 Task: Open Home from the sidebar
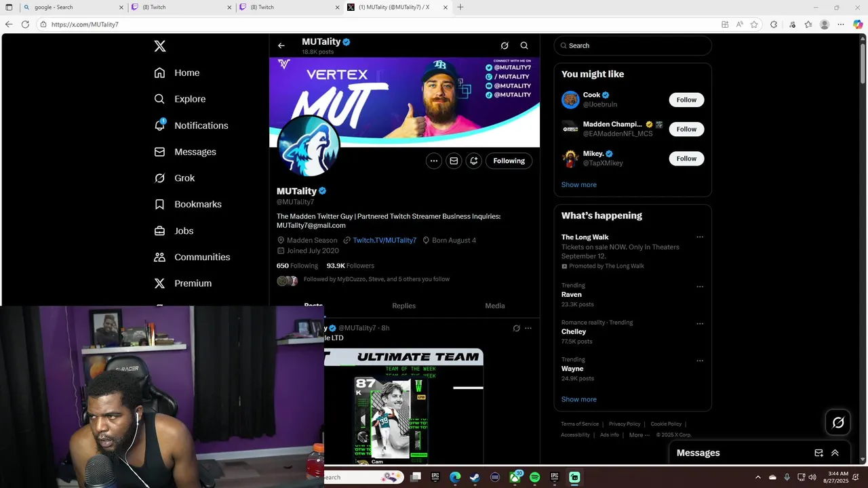click(177, 73)
